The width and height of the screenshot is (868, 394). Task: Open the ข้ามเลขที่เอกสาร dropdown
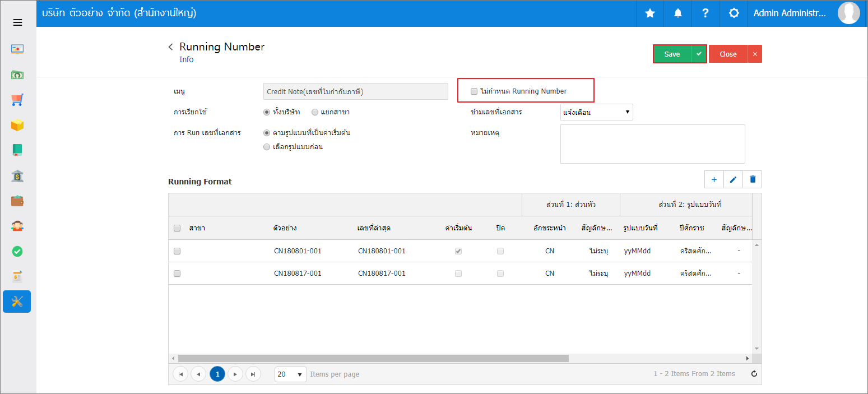(597, 112)
